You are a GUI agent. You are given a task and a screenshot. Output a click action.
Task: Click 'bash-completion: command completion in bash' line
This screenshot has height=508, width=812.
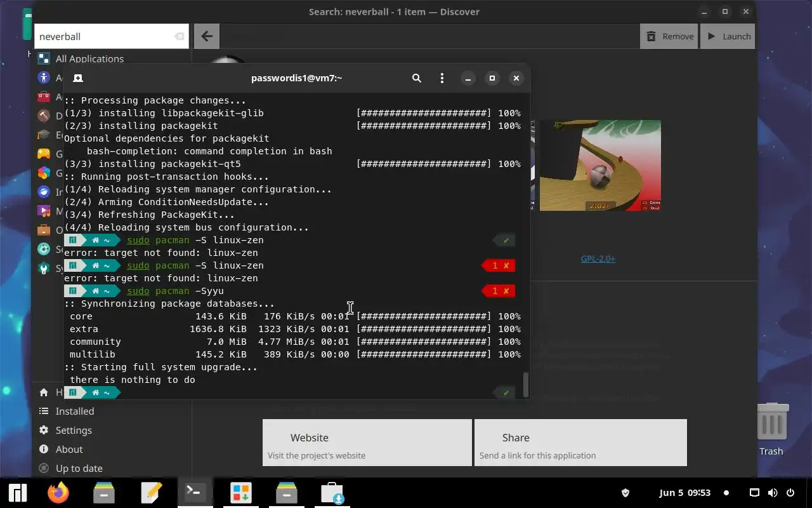(x=209, y=151)
